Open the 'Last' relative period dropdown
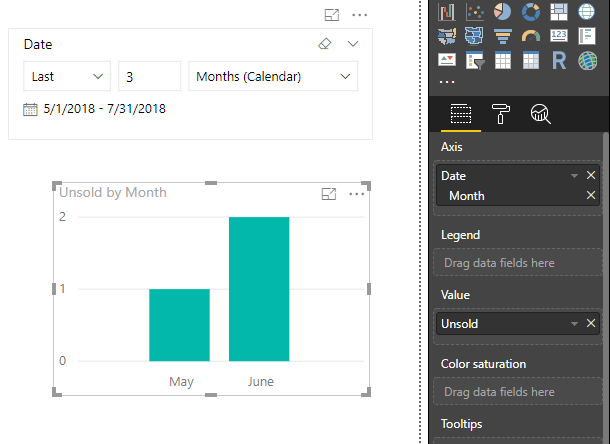The image size is (610, 444). (67, 76)
